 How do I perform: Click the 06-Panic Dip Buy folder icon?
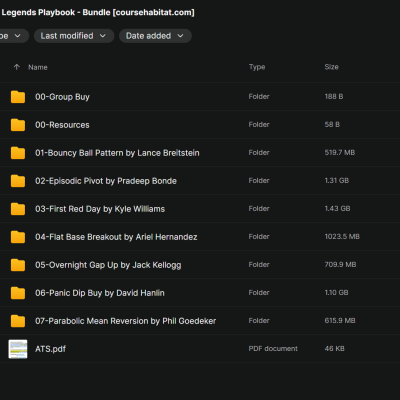(x=18, y=293)
